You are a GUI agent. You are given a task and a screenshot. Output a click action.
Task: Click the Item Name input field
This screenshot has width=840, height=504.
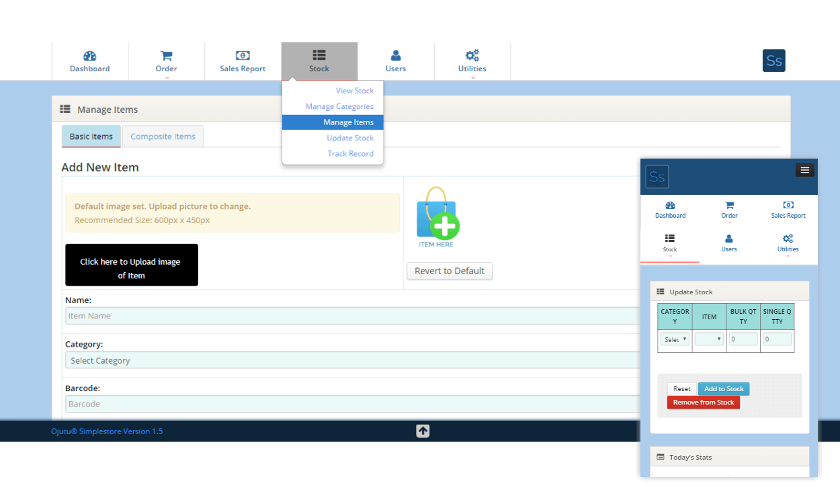pyautogui.click(x=353, y=316)
